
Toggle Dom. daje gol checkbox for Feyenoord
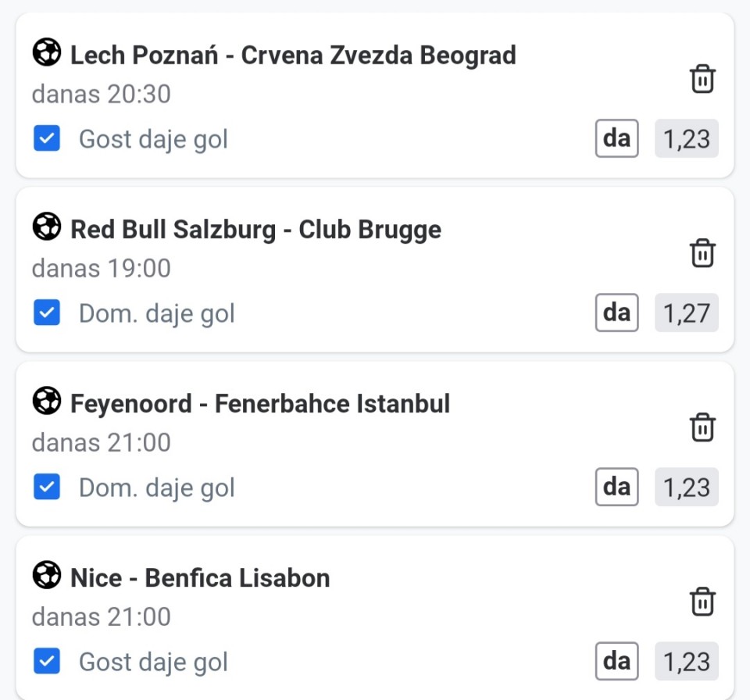pos(47,487)
